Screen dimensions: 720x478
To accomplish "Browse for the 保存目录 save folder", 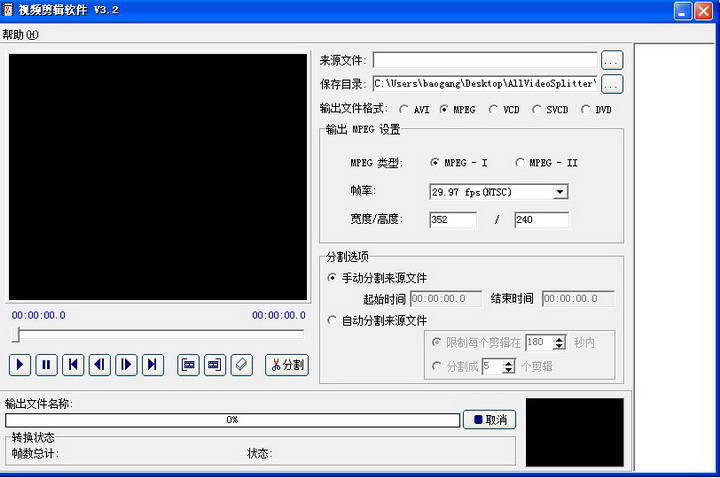I will click(x=612, y=84).
